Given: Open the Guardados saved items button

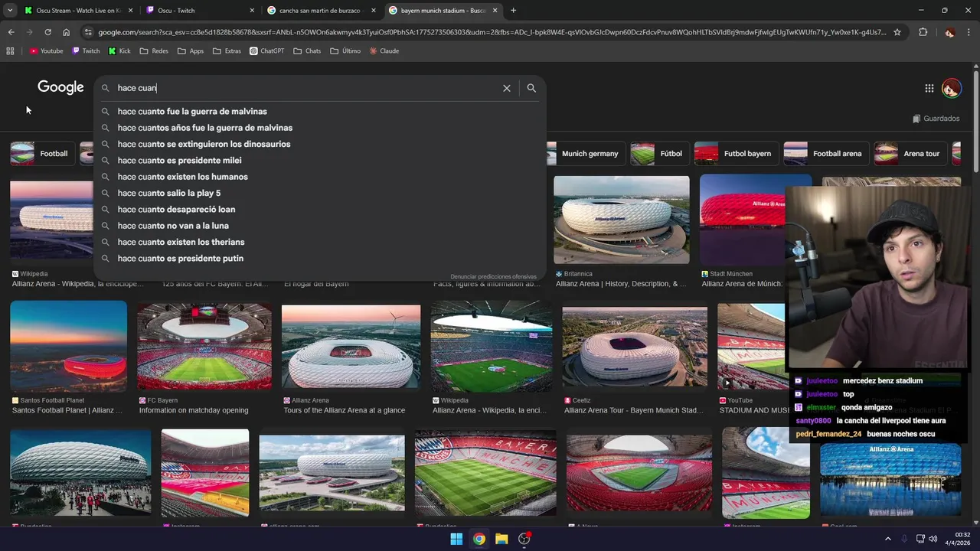Looking at the screenshot, I should [936, 119].
